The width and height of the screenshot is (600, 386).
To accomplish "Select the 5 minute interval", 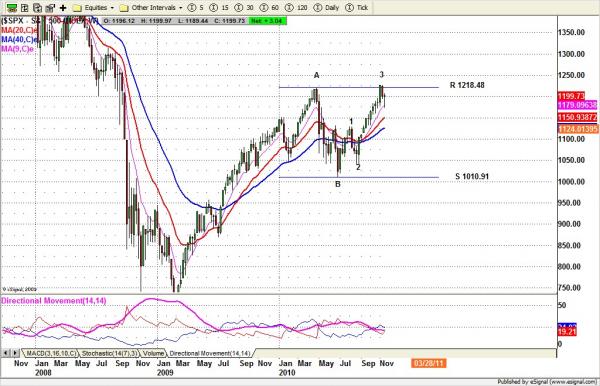I will click(x=196, y=8).
